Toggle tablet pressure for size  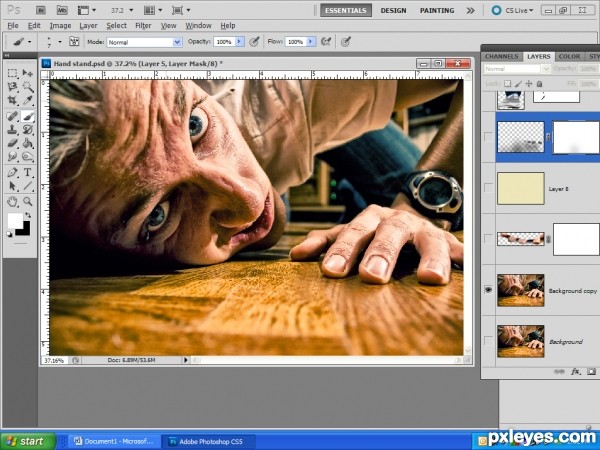pos(346,41)
